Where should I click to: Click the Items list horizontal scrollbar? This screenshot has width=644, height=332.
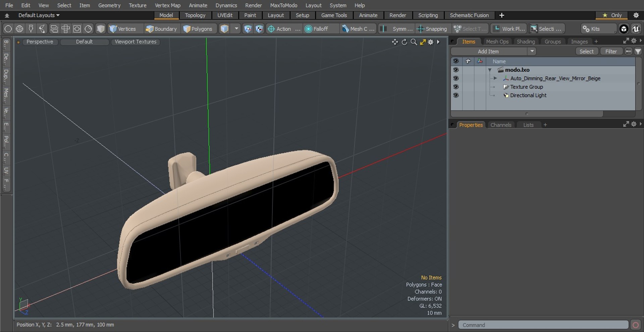pyautogui.click(x=527, y=114)
